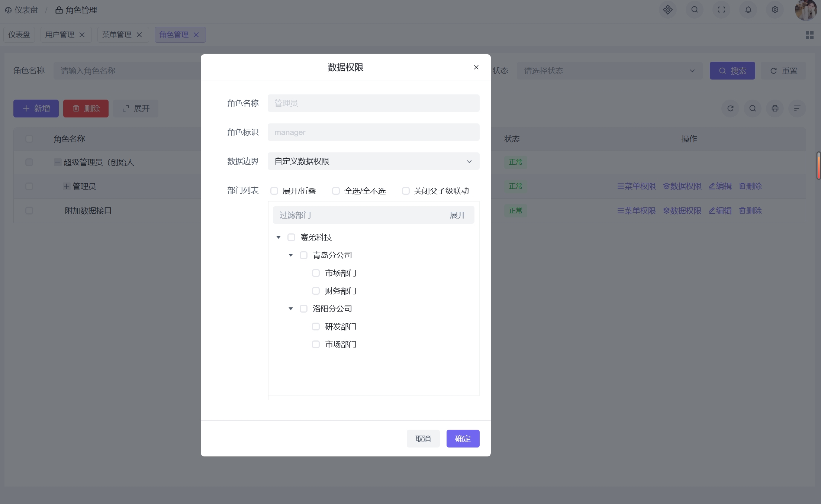Open the 数据边界 dropdown
This screenshot has width=821, height=504.
373,161
